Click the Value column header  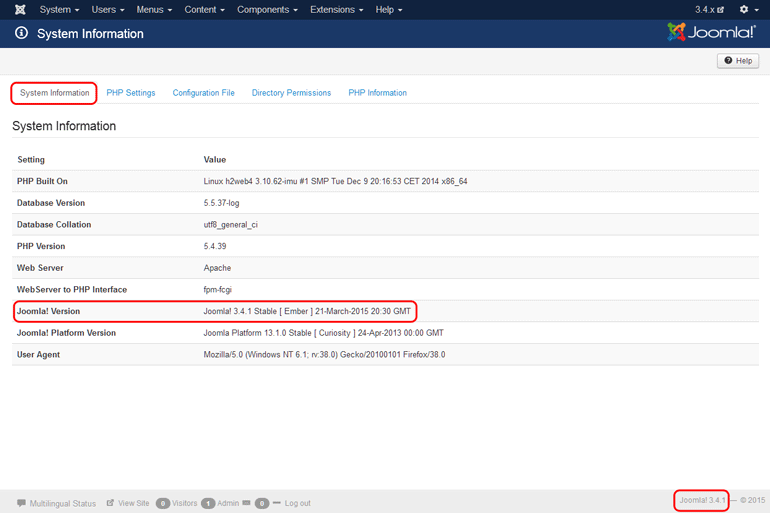(x=215, y=160)
